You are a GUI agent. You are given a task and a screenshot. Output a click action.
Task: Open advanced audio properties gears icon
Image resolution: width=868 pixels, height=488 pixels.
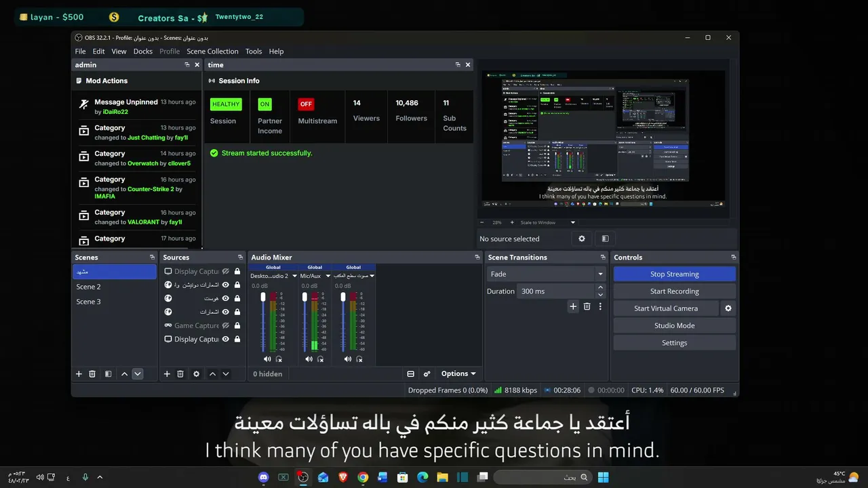pos(427,374)
